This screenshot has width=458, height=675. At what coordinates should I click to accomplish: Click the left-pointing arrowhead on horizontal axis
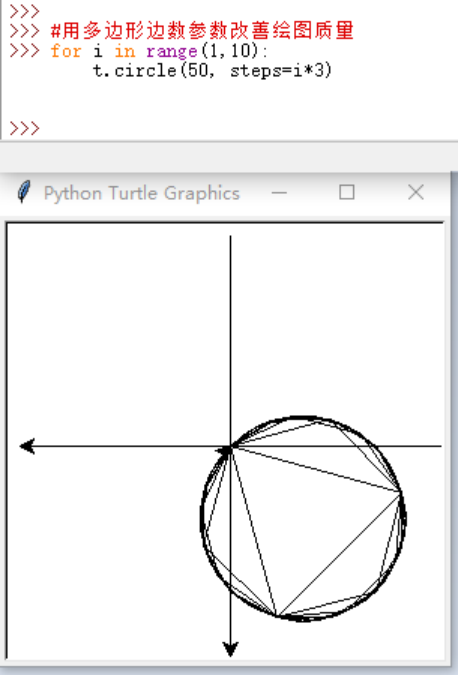click(x=27, y=446)
